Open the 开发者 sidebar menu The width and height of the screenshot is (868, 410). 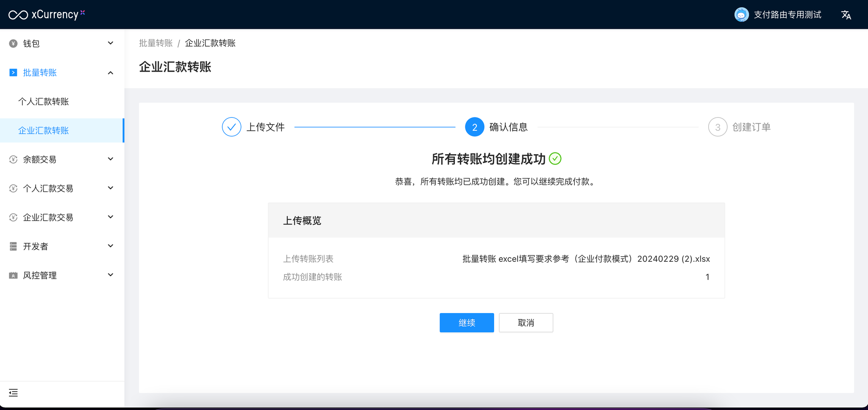click(62, 246)
